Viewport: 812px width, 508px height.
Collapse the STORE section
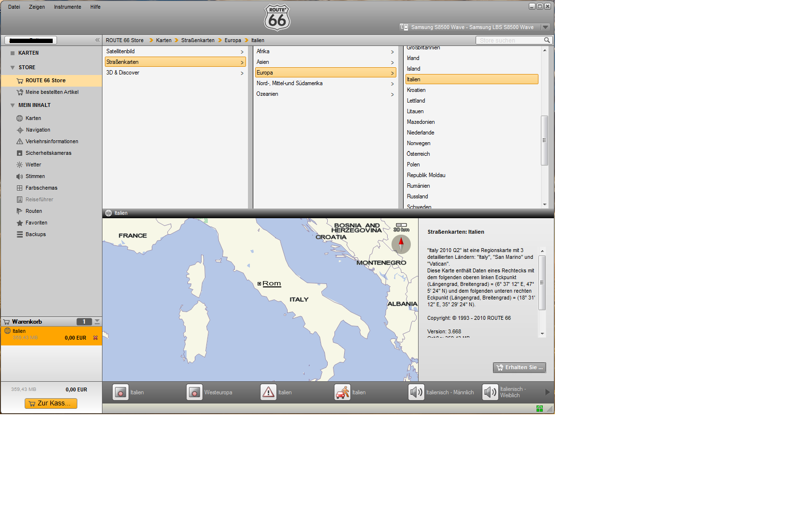[x=12, y=67]
